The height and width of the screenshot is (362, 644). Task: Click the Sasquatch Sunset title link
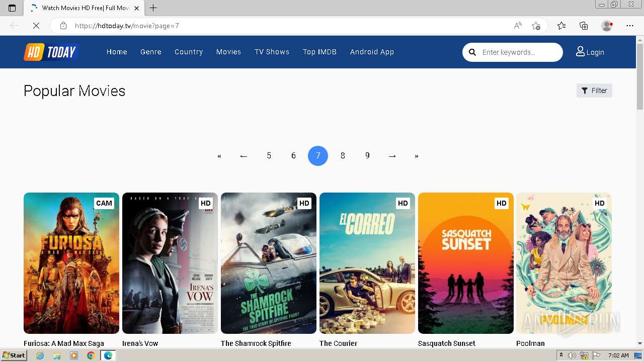pyautogui.click(x=447, y=343)
